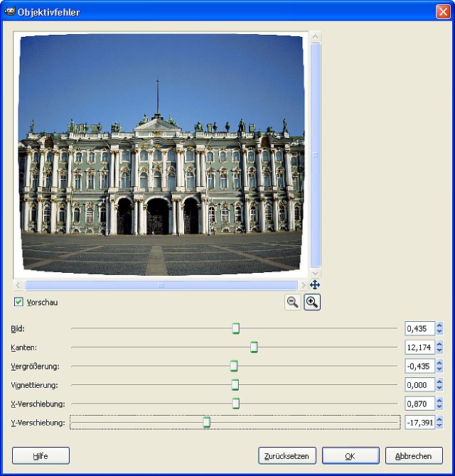This screenshot has width=455, height=476.
Task: Click the Vergrößerung slider handle
Action: pos(234,366)
